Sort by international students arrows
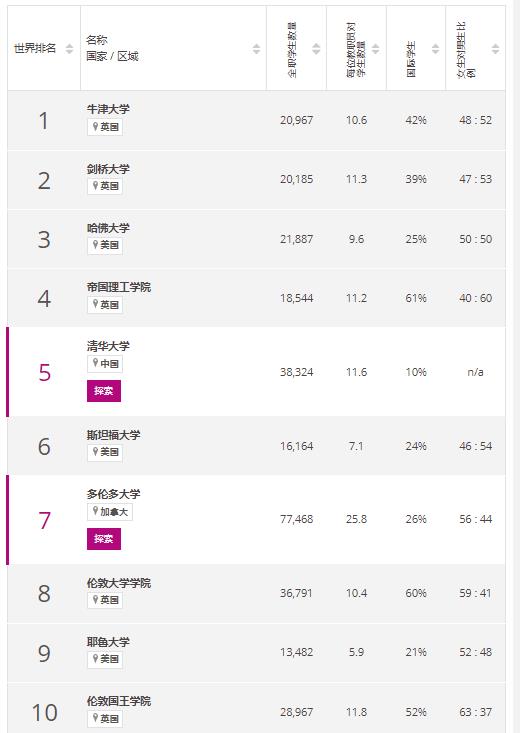 pos(435,48)
